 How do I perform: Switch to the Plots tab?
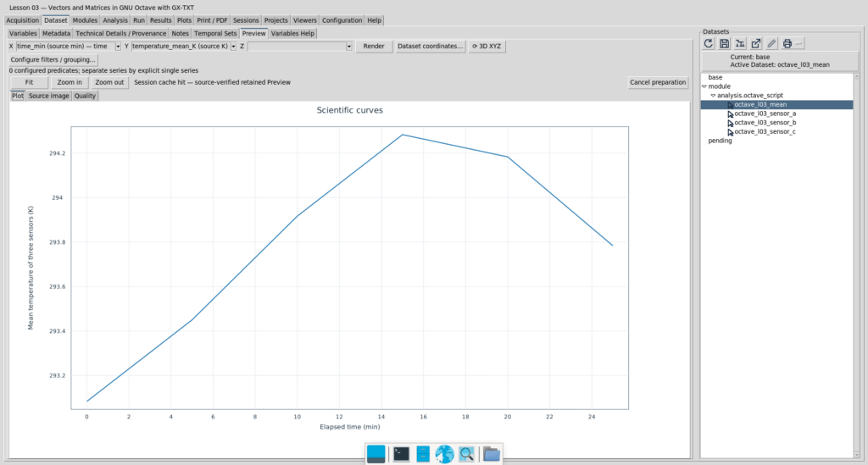tap(184, 20)
